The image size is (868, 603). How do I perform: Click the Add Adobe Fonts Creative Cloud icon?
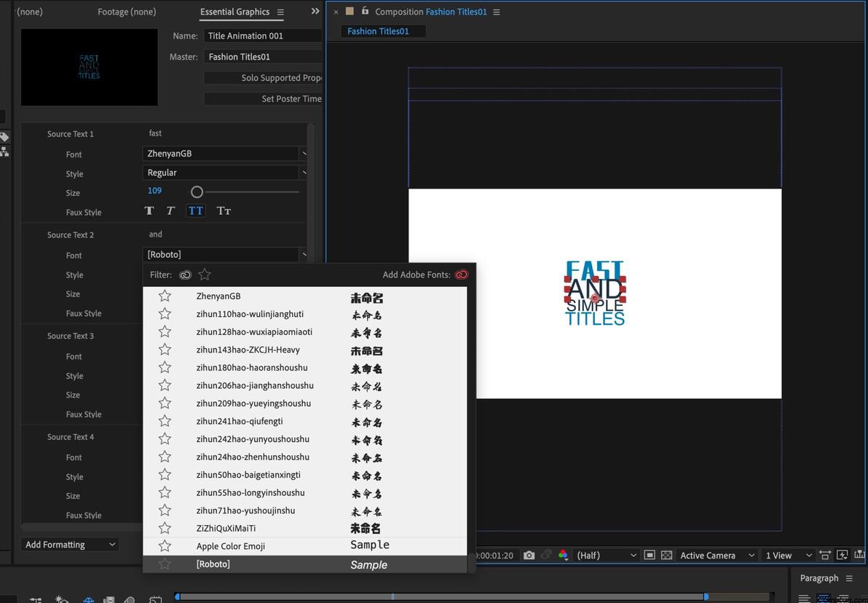pyautogui.click(x=461, y=275)
